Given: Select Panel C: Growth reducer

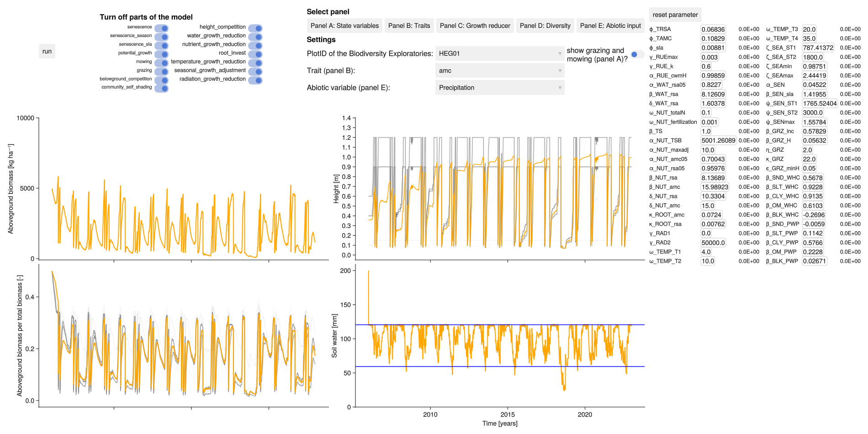Looking at the screenshot, I should [x=475, y=26].
